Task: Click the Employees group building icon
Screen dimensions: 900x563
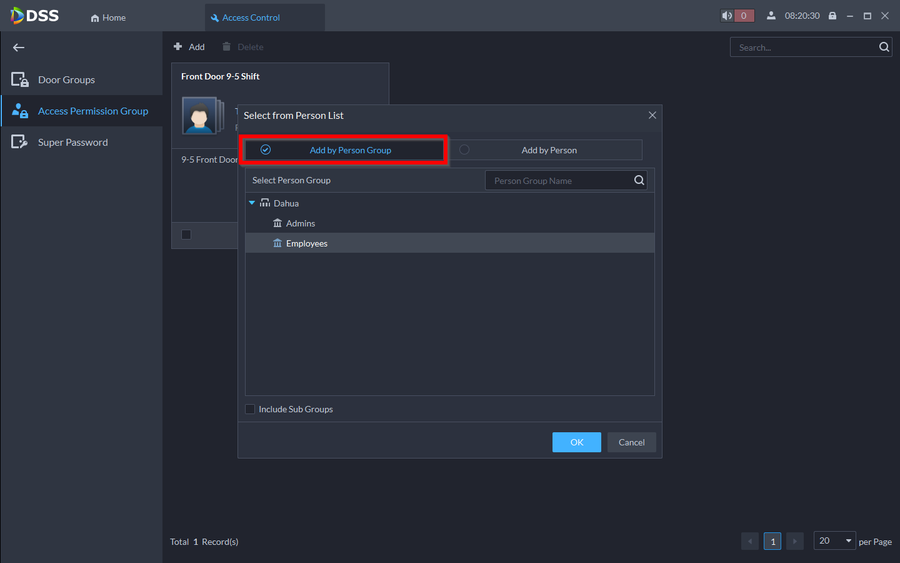Action: 277,243
